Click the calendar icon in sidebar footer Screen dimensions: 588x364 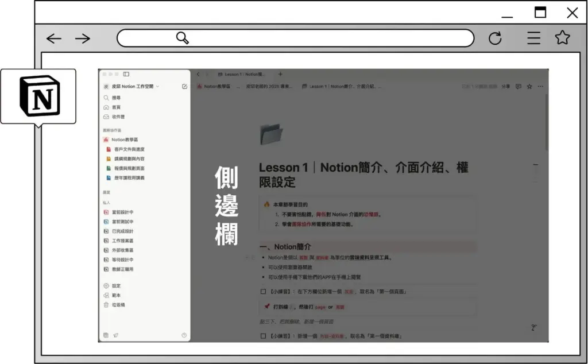tap(106, 335)
